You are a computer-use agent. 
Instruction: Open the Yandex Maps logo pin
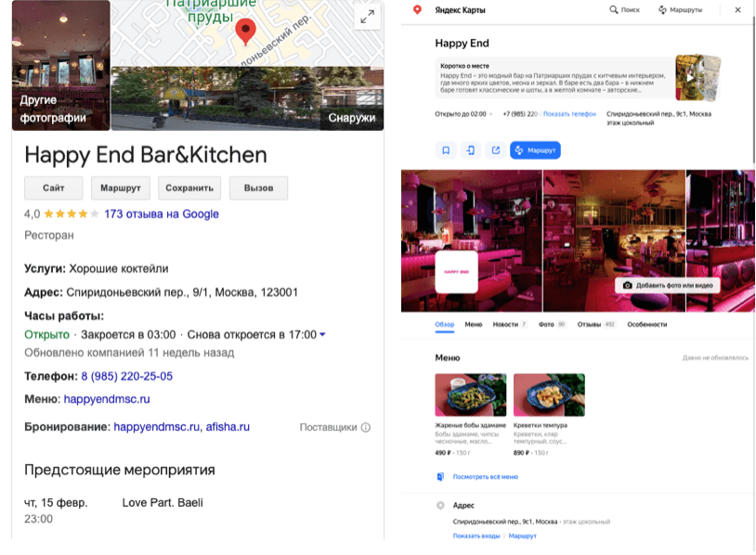point(418,9)
